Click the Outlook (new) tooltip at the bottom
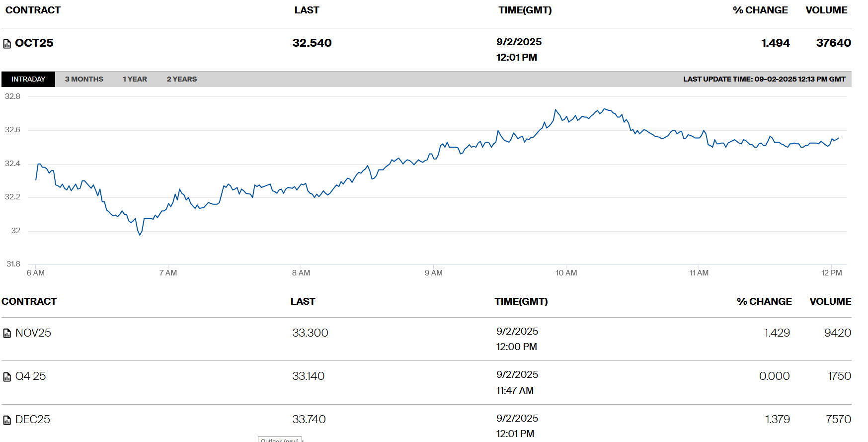 click(x=280, y=440)
